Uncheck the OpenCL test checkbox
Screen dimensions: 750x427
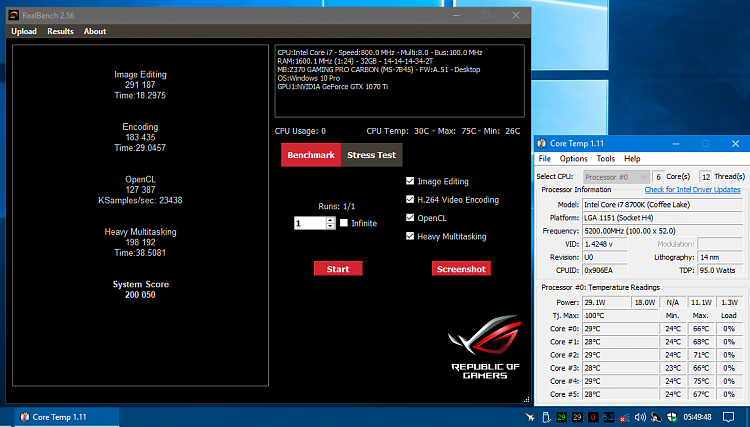[x=410, y=218]
